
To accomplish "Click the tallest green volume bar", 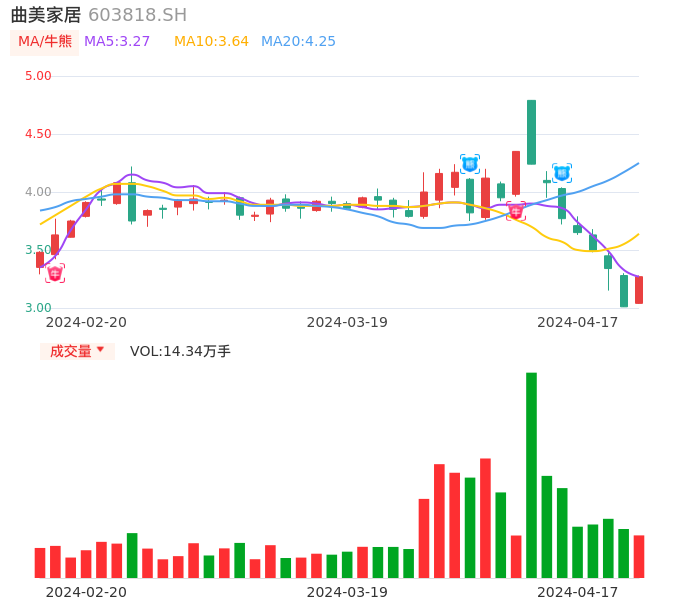I will click(x=531, y=475).
